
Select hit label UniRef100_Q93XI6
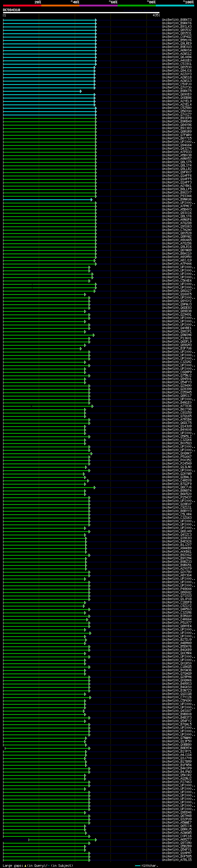coord(176,213)
